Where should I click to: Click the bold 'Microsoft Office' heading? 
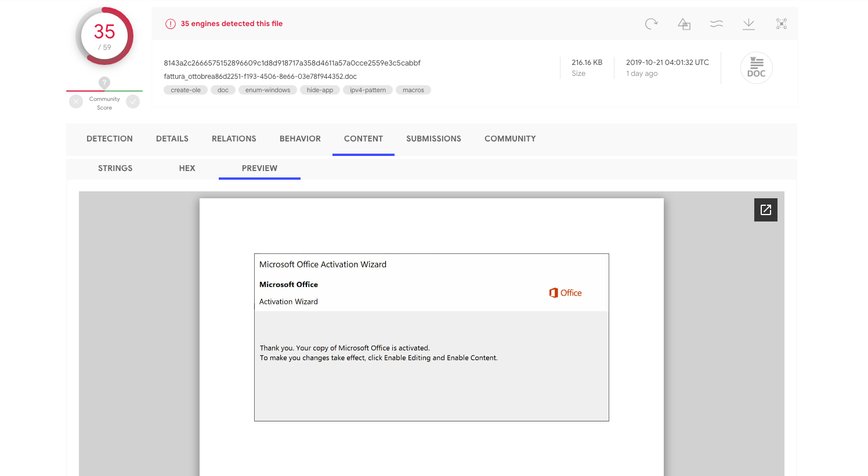288,285
